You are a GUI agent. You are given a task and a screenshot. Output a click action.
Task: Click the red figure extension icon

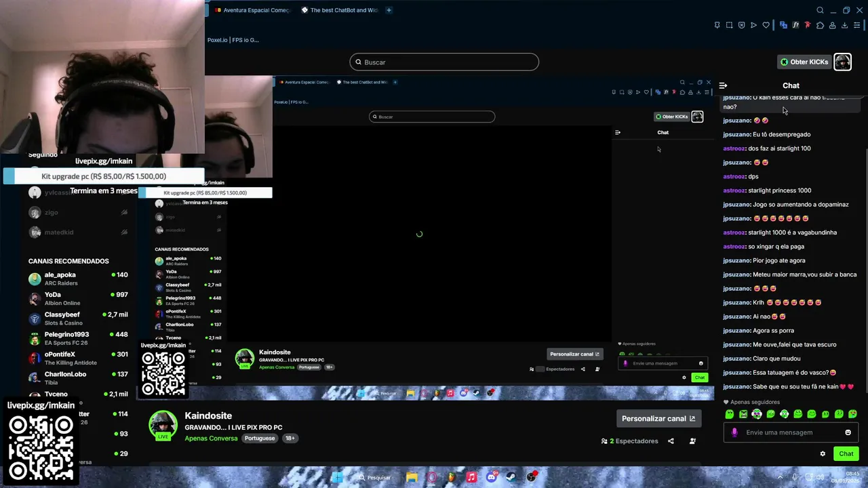tap(807, 25)
